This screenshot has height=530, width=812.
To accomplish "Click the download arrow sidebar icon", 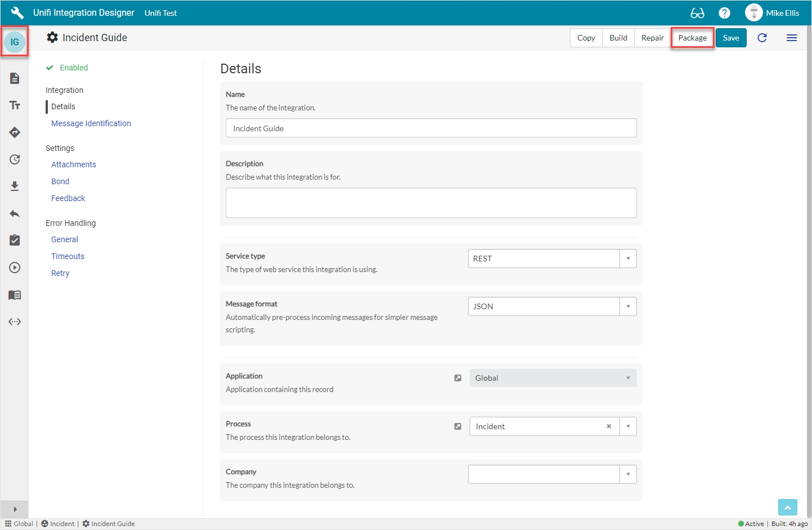I will [x=15, y=186].
